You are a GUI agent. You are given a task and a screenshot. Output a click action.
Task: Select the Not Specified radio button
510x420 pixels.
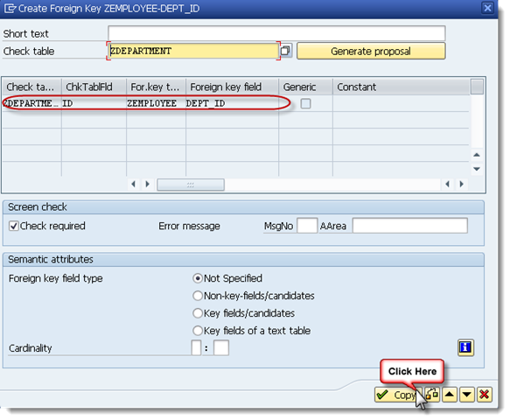198,278
